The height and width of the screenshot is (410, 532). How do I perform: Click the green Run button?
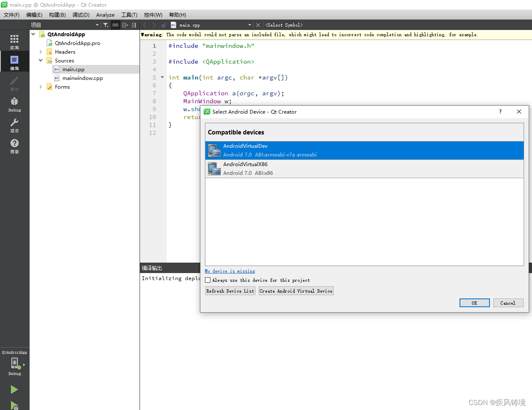[x=14, y=390]
